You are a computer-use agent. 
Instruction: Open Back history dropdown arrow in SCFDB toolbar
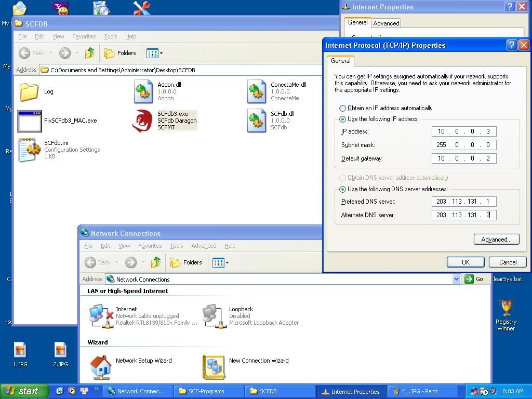click(50, 53)
